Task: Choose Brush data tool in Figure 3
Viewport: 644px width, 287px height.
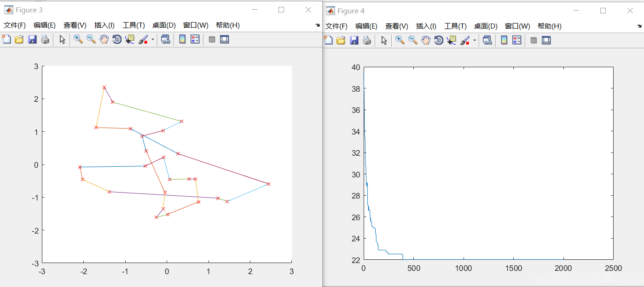Action: coord(143,40)
